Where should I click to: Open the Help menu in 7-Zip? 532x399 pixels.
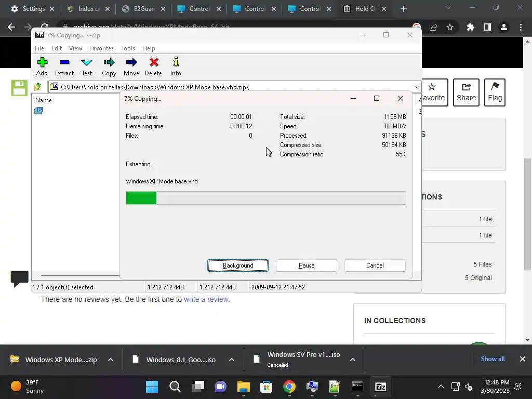(149, 48)
